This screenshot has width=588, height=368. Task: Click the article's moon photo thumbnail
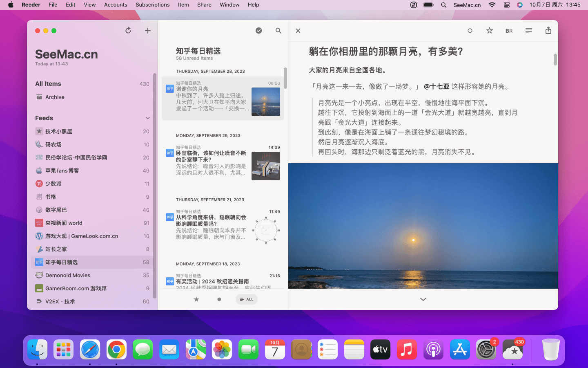click(266, 102)
